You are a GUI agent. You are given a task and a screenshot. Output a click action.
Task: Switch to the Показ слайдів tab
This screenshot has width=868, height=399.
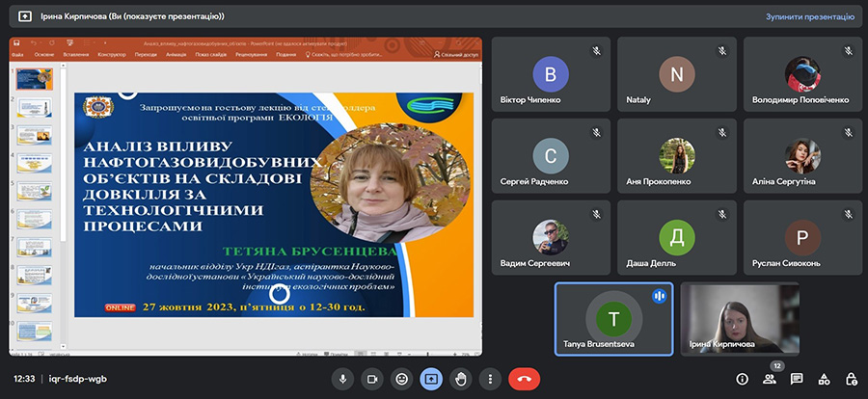210,55
